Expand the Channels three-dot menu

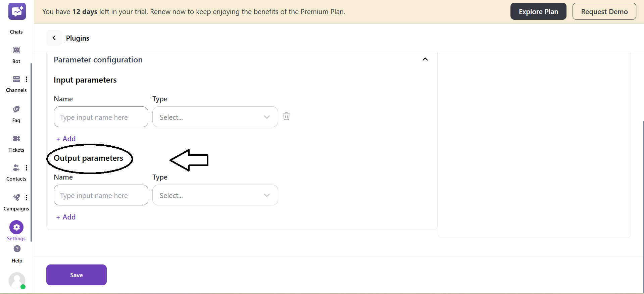click(x=27, y=79)
